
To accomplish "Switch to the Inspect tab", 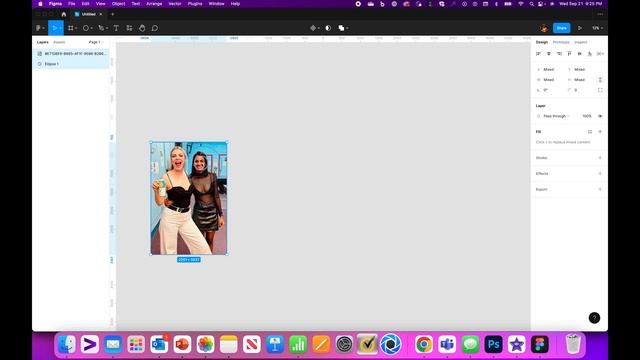I will [x=580, y=42].
